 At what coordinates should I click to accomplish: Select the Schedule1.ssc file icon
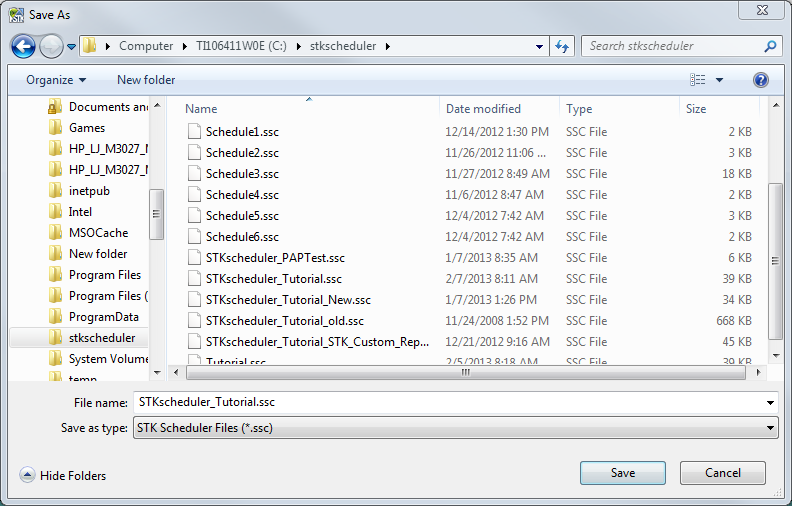pyautogui.click(x=195, y=131)
